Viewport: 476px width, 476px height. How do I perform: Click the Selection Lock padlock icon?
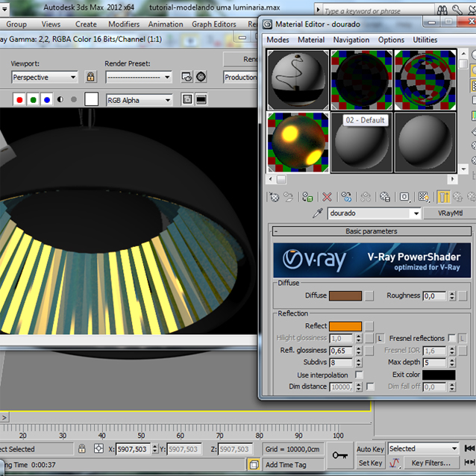tap(81, 448)
